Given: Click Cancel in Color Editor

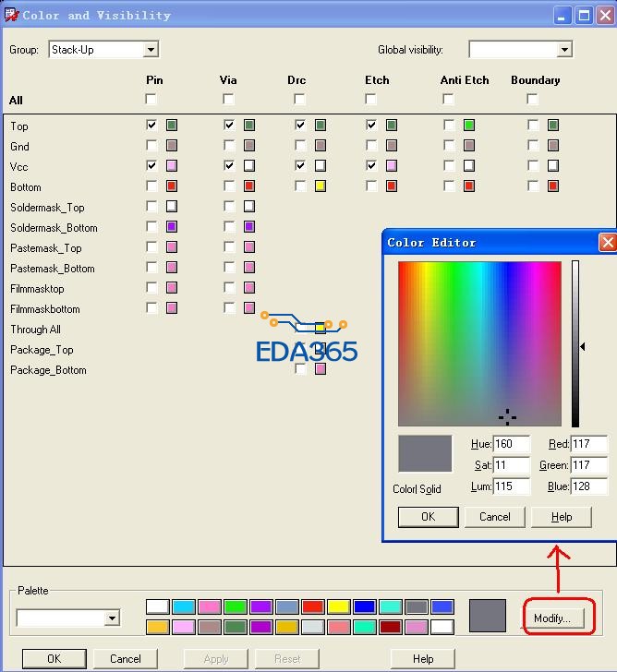Looking at the screenshot, I should click(495, 517).
